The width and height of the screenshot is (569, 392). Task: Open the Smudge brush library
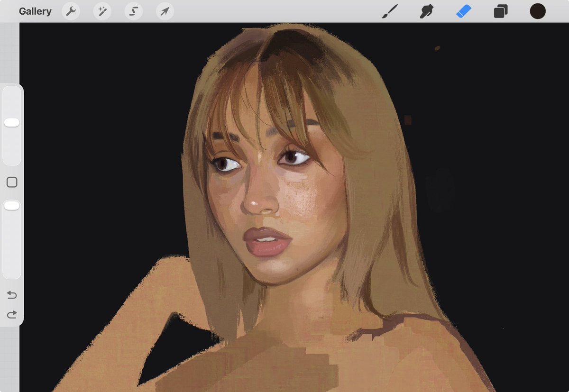click(426, 10)
